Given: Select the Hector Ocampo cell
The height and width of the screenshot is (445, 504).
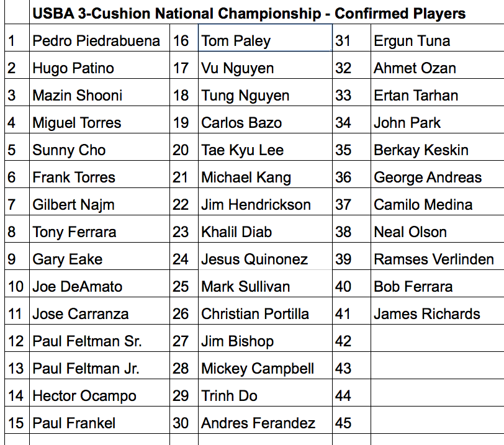Looking at the screenshot, I should point(99,393).
